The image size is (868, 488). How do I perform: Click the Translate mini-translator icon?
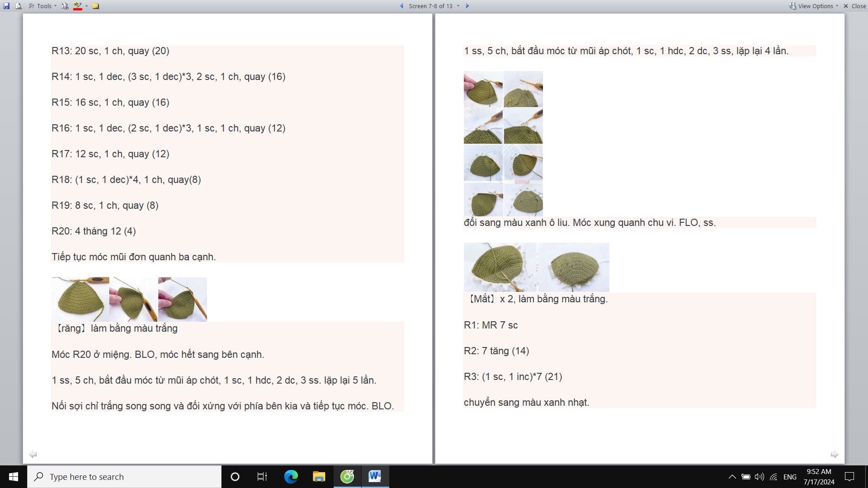point(65,6)
